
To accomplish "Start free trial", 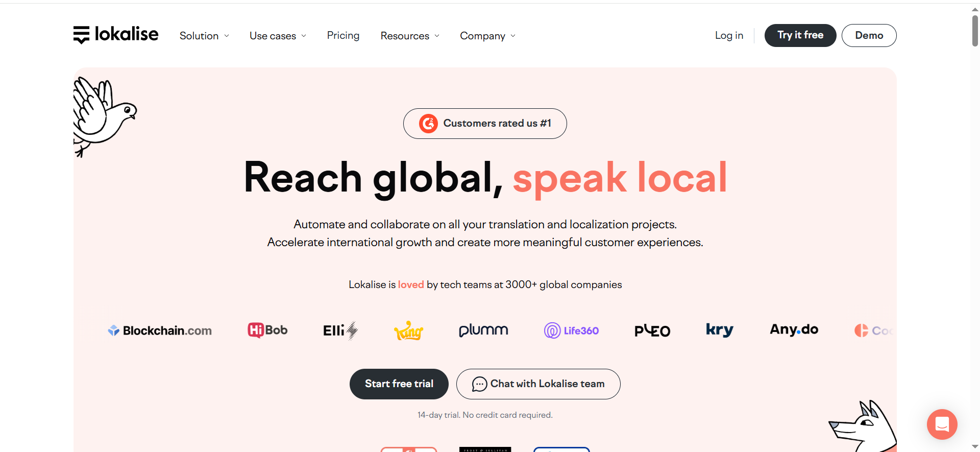I will (x=399, y=384).
